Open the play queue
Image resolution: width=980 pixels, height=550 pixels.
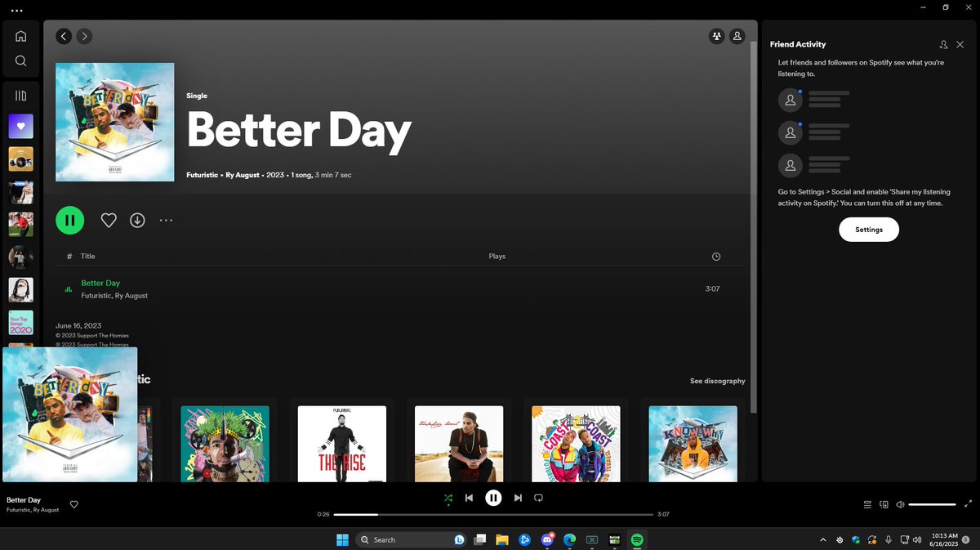867,504
